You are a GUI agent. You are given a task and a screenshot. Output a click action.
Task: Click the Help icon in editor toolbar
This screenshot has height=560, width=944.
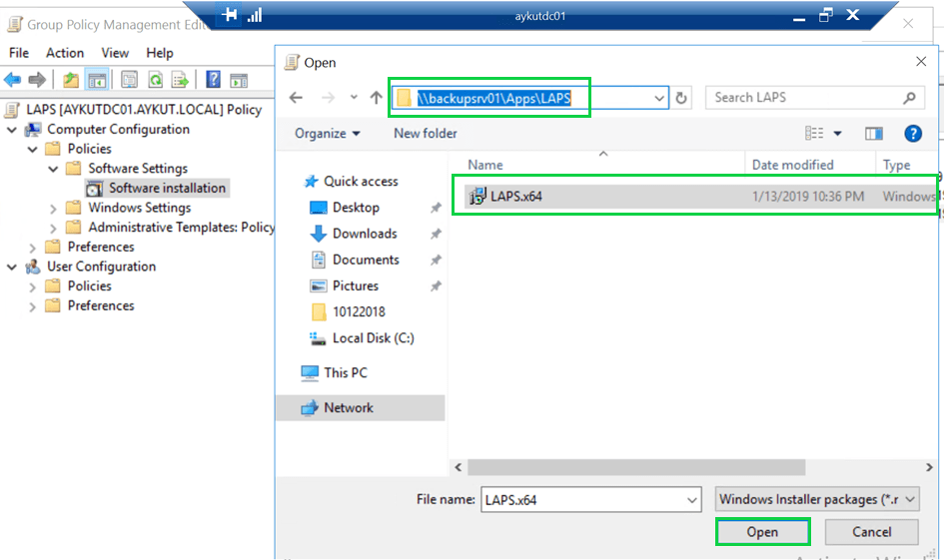coord(213,80)
